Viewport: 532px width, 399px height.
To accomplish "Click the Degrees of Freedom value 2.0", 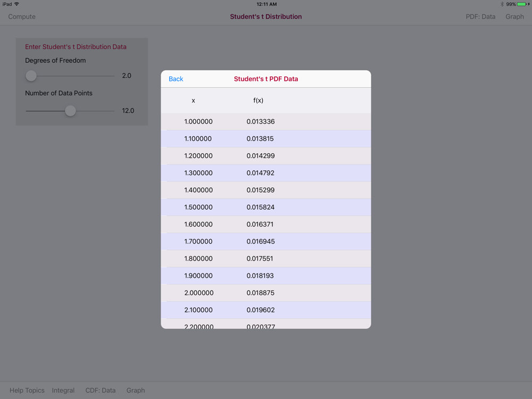I will coord(127,76).
